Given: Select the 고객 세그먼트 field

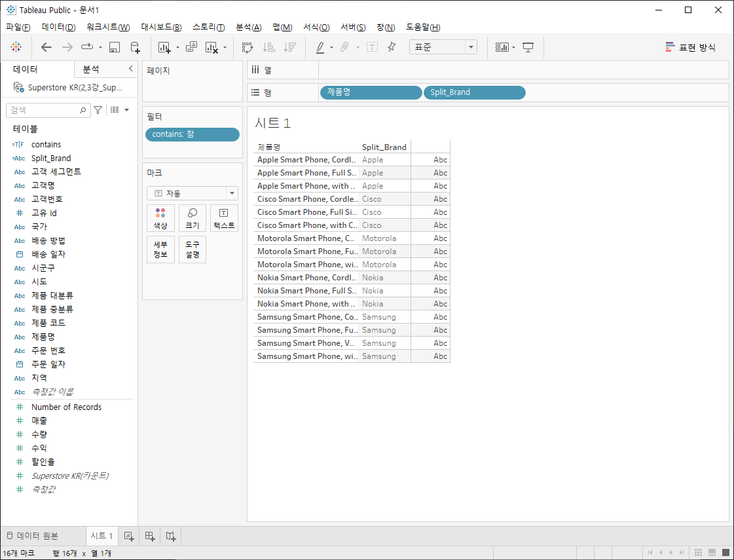Looking at the screenshot, I should tap(56, 172).
